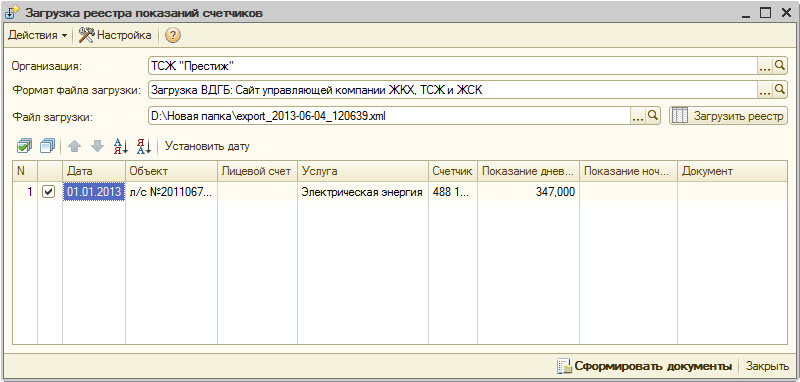Move row down with the down arrow icon
The width and height of the screenshot is (800, 382).
97,147
